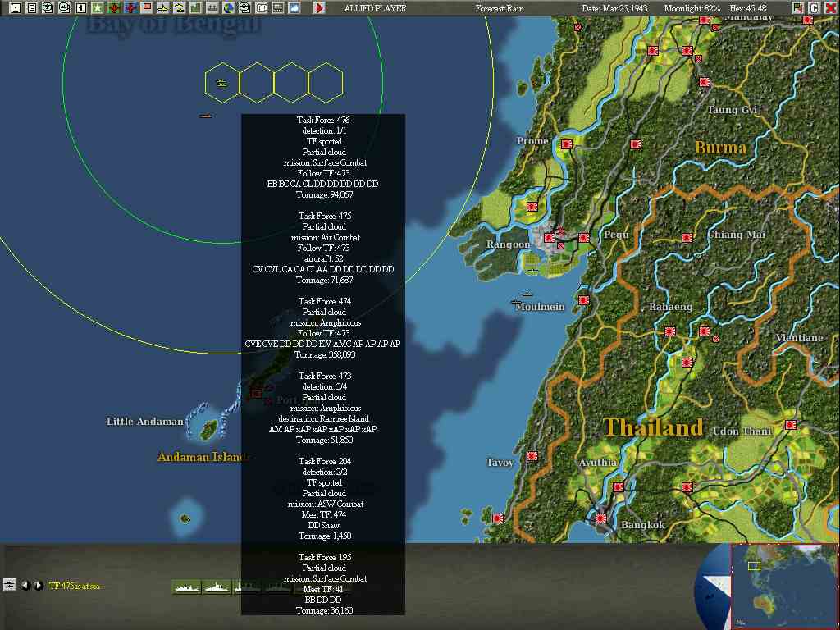Screen dimensions: 840x630
Task: Click Little Andaman island on map
Action: [209, 428]
